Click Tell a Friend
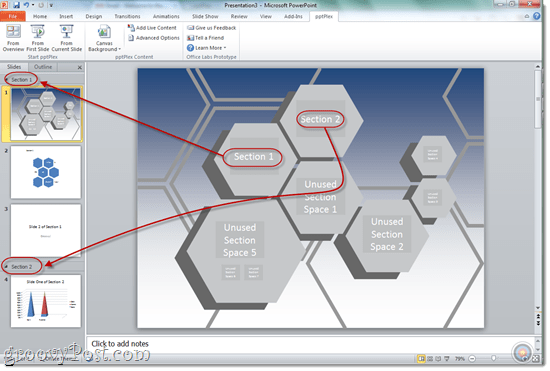 click(206, 38)
